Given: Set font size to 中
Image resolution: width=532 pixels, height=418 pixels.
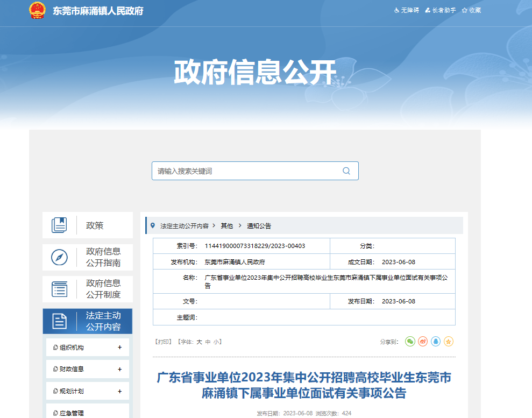Looking at the screenshot, I should click(x=208, y=342).
